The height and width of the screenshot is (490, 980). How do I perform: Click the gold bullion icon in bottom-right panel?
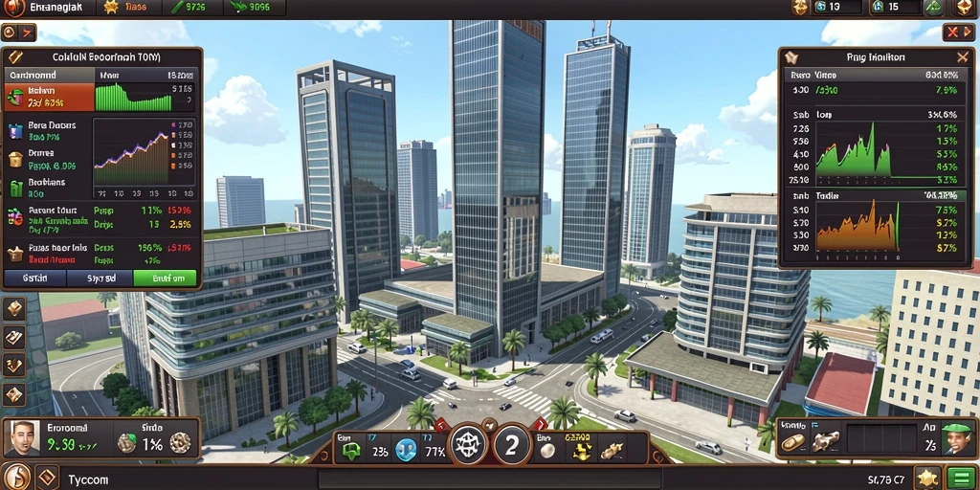point(792,442)
